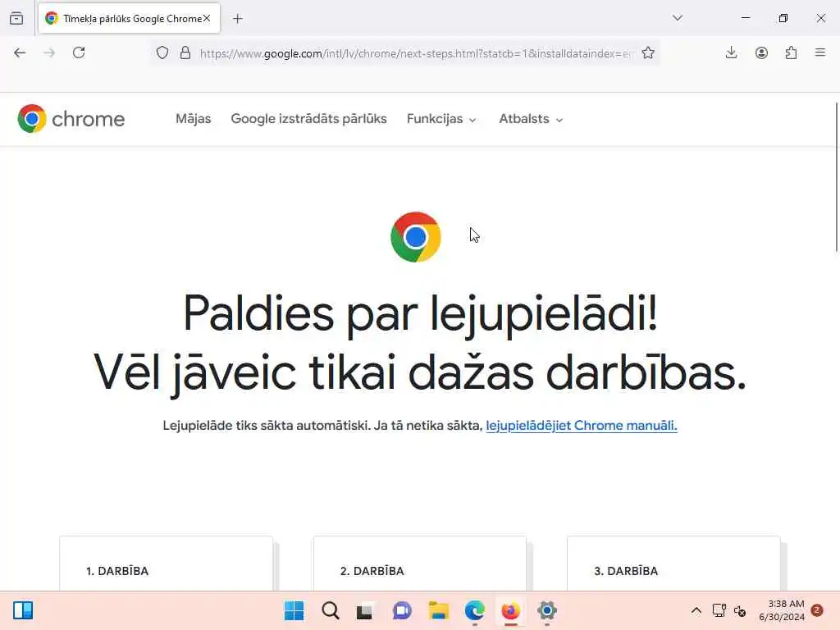Screen dimensions: 840x630
Task: Reload the current page
Action: click(x=79, y=52)
